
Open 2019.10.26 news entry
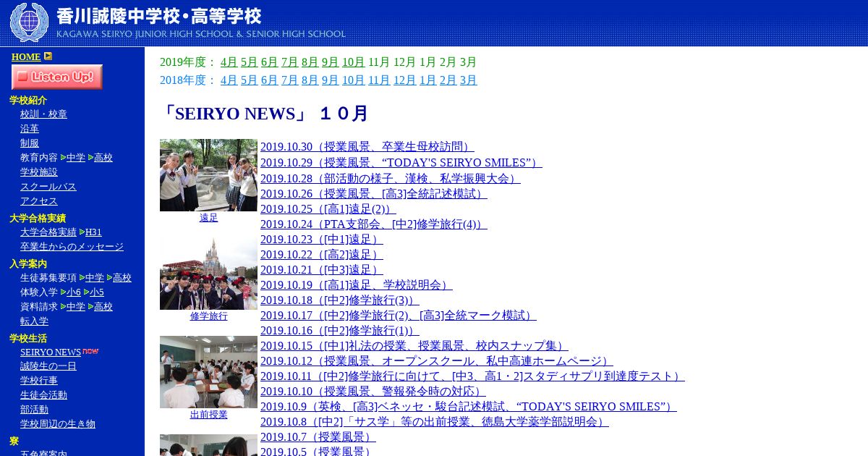pyautogui.click(x=374, y=194)
